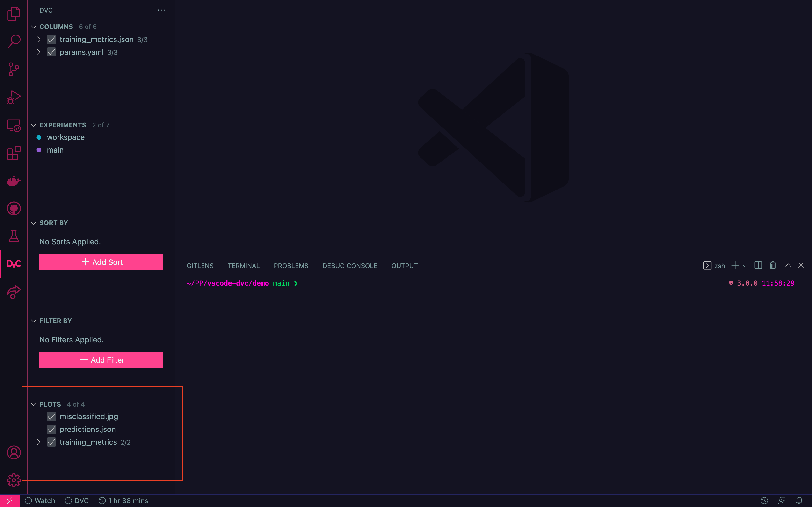Expand the training_metrics plots group
Image resolution: width=812 pixels, height=507 pixels.
coord(39,442)
